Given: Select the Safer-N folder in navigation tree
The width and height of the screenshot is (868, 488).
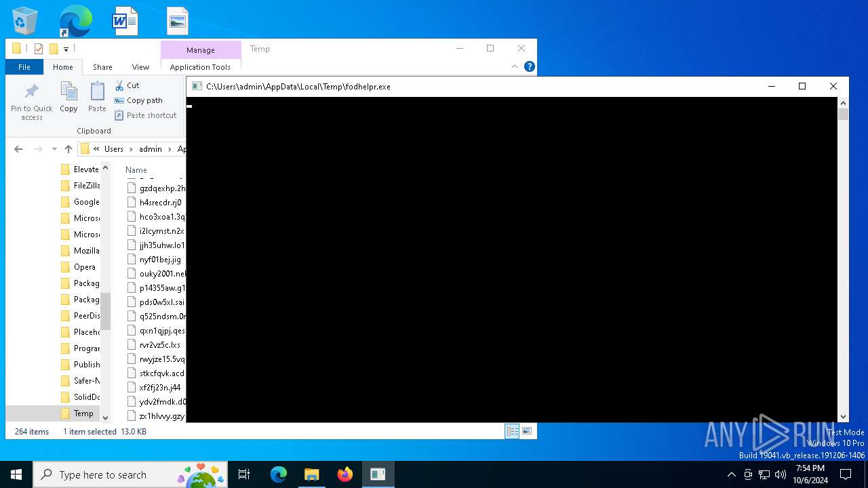Looking at the screenshot, I should [86, 381].
